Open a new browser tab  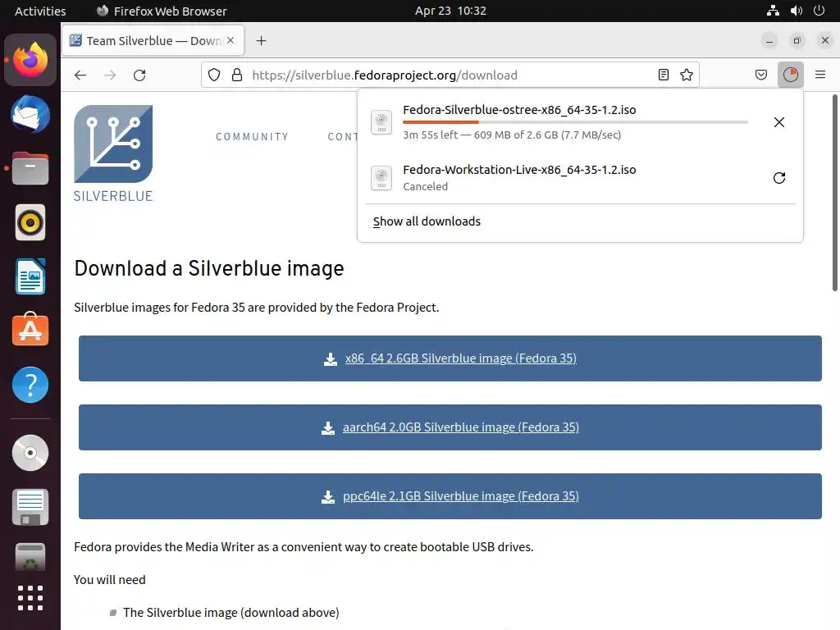click(x=261, y=41)
